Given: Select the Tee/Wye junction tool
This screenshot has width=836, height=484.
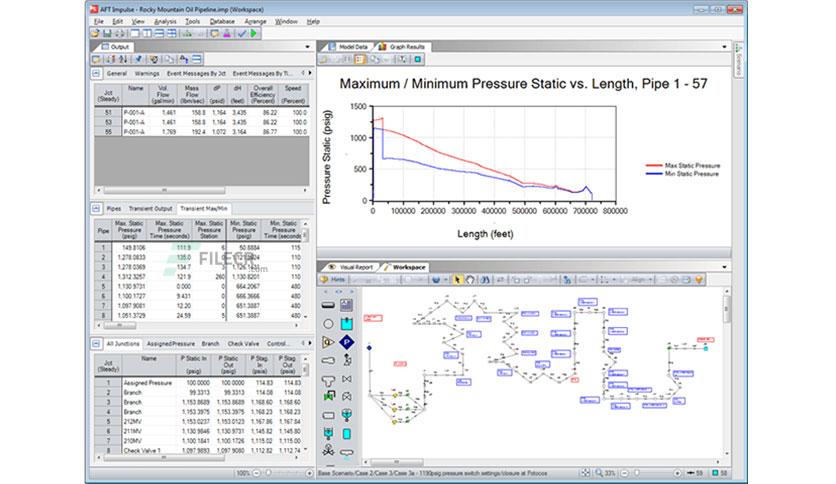Looking at the screenshot, I should coord(328,380).
